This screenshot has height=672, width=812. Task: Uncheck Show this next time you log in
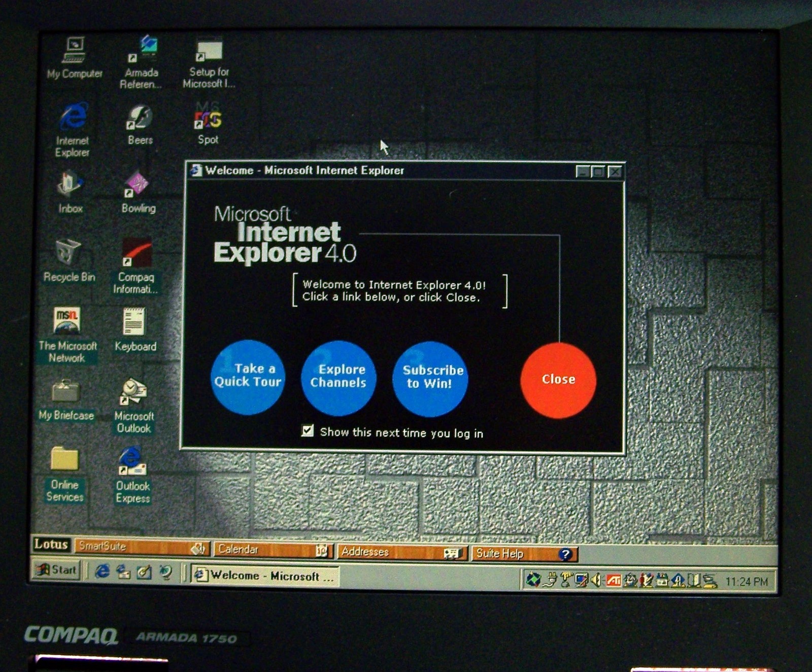tap(307, 431)
